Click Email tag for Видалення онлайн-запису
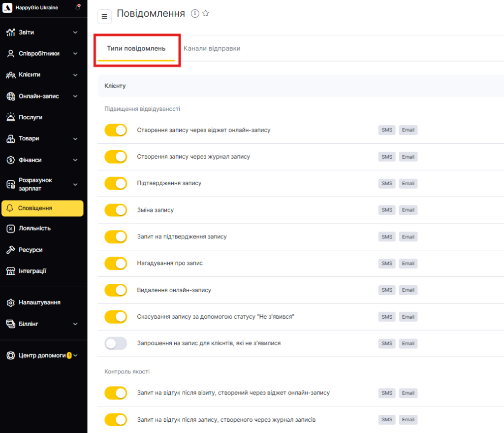 (x=408, y=290)
